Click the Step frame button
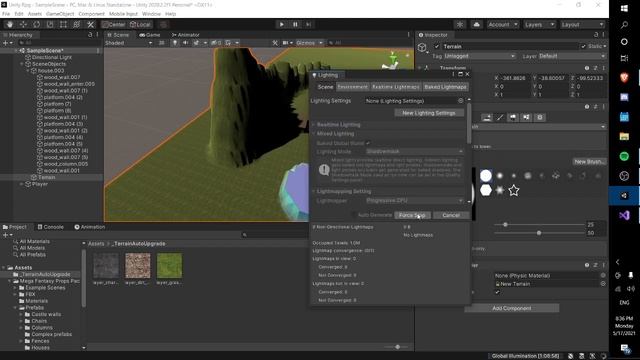The image size is (640, 360). tap(309, 24)
